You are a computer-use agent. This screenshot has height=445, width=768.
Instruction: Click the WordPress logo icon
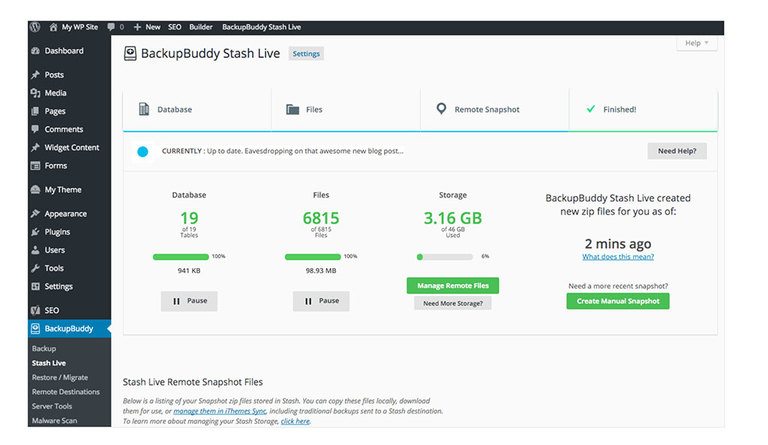35,27
